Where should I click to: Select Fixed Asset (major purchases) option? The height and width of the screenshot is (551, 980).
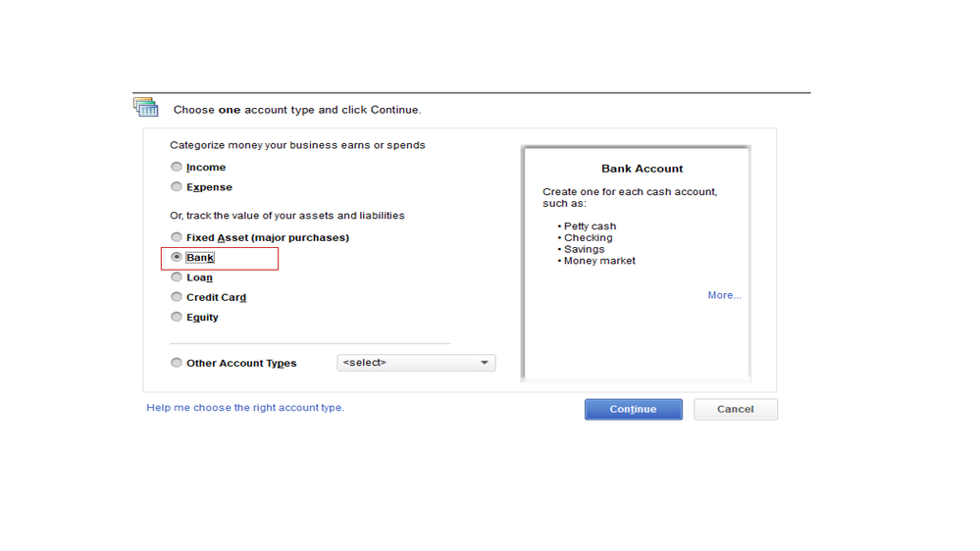[x=177, y=237]
